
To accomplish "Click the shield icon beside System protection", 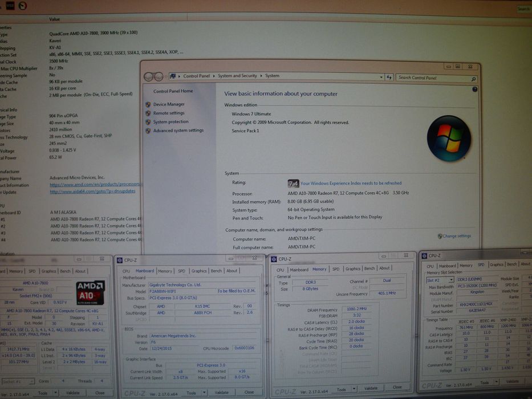I will tap(148, 122).
